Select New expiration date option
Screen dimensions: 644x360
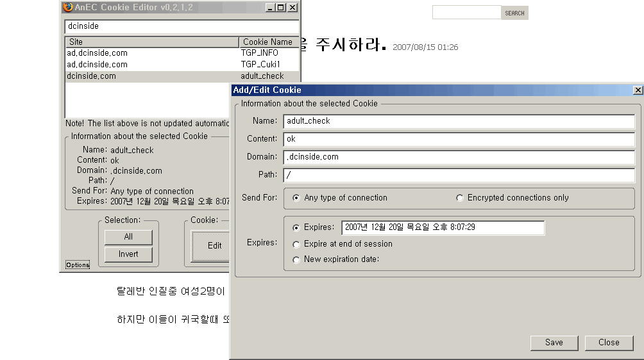(296, 260)
